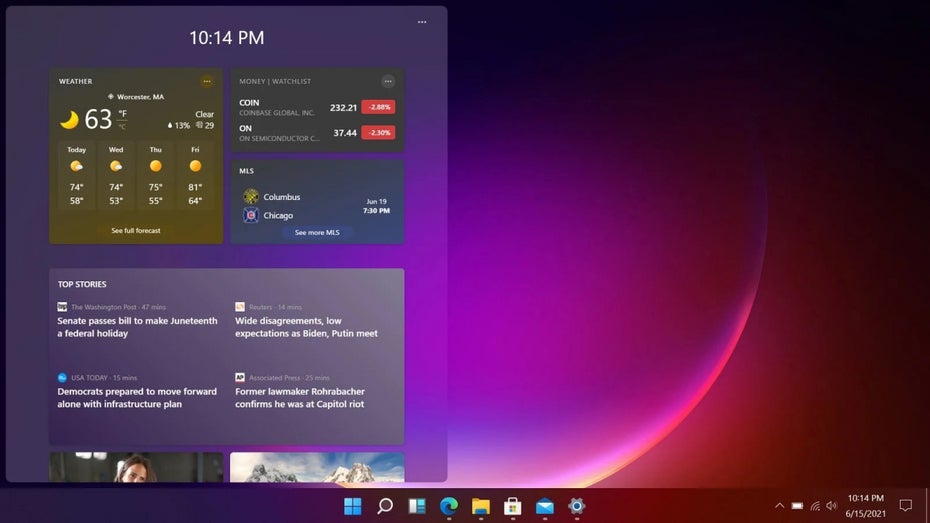The image size is (930, 523).
Task: Open taskbar Search
Action: click(385, 506)
